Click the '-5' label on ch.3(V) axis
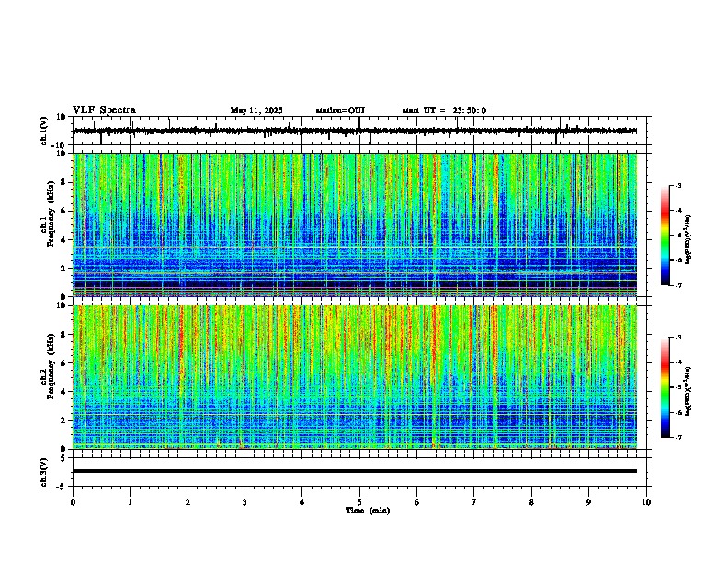The image size is (728, 563). (x=63, y=487)
